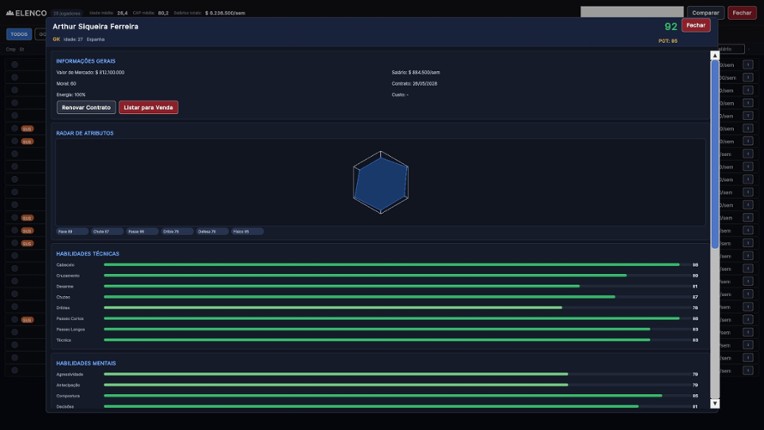Click the Fechar button in the top-right header

pos(741,13)
